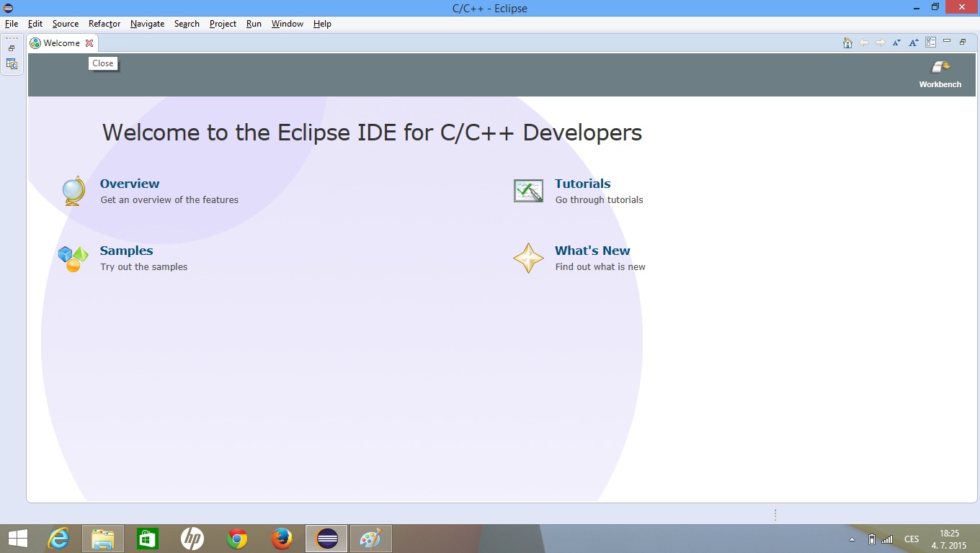Open the Refactor menu
Screen dimensions: 980x553
pyautogui.click(x=104, y=24)
